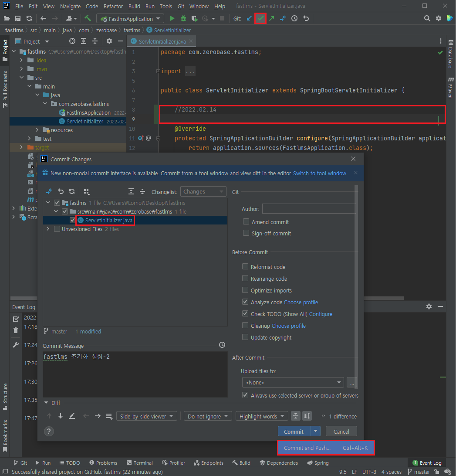The image size is (456, 476).
Task: Open the Problems tool window tab
Action: coord(103,462)
